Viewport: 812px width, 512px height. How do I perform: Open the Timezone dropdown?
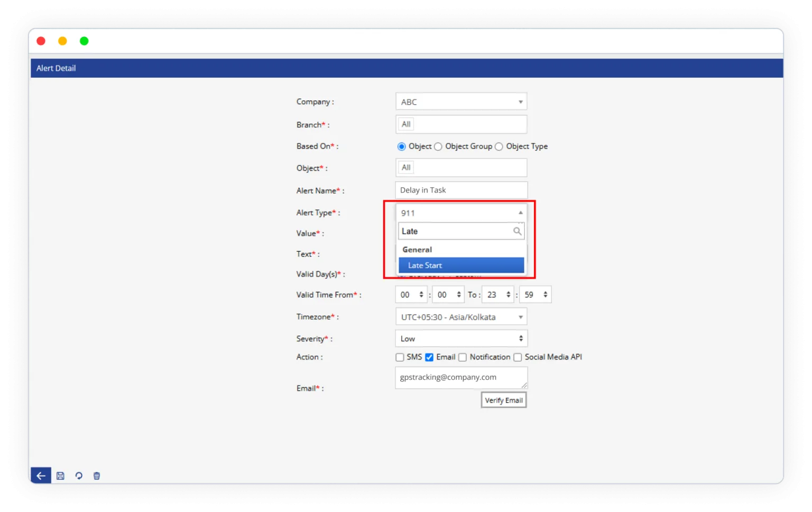[461, 317]
